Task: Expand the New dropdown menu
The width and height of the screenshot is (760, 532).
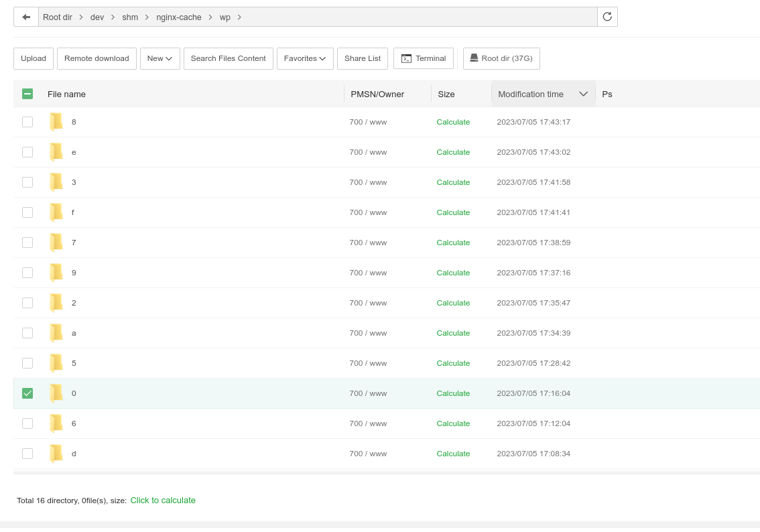Action: coord(160,58)
